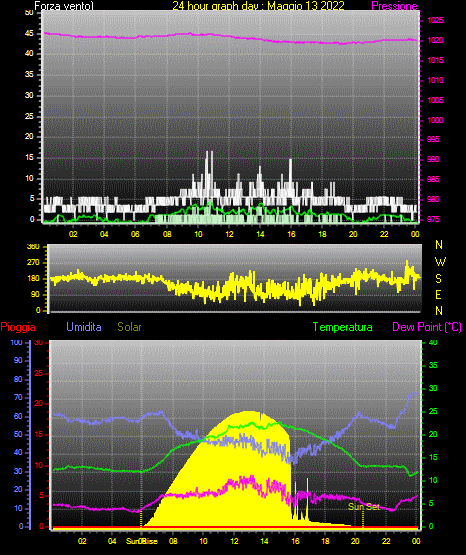Click the 975 pressure axis value
Screen dimensions: 466x555
coord(433,219)
